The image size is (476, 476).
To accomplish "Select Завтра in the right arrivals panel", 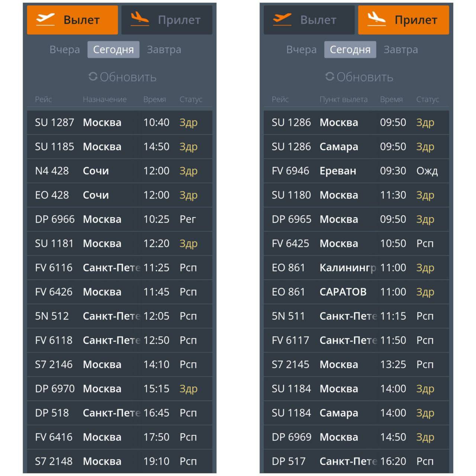I will coord(401,49).
